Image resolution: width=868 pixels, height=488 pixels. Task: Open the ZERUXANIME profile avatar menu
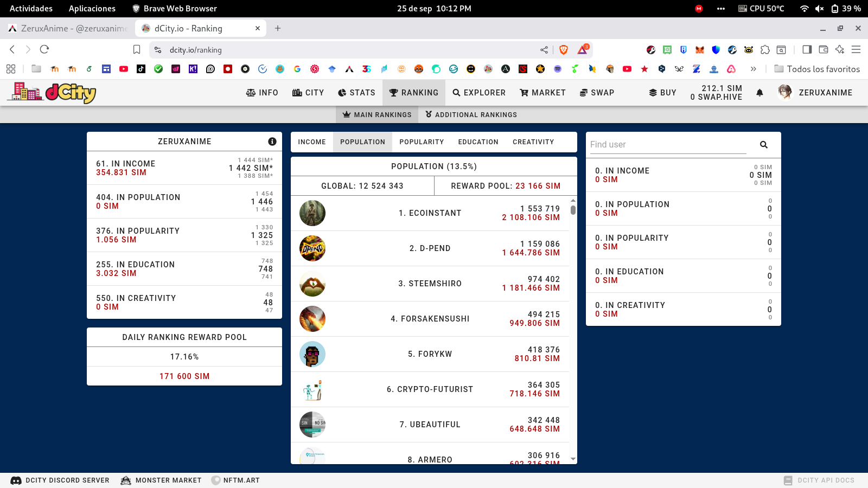[785, 92]
